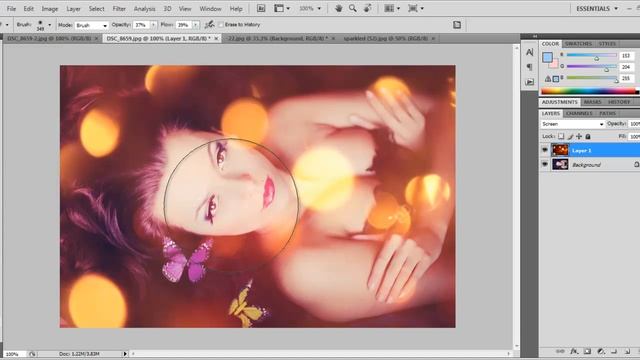Viewport: 640px width, 360px height.
Task: Click the foreground color swatch in Color panel
Action: (547, 57)
